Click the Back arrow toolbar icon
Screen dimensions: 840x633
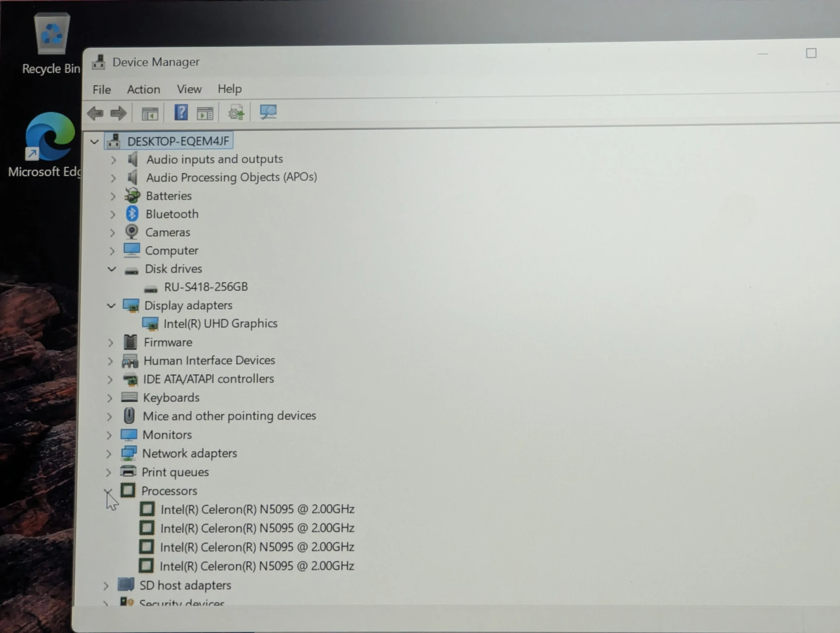pyautogui.click(x=95, y=113)
